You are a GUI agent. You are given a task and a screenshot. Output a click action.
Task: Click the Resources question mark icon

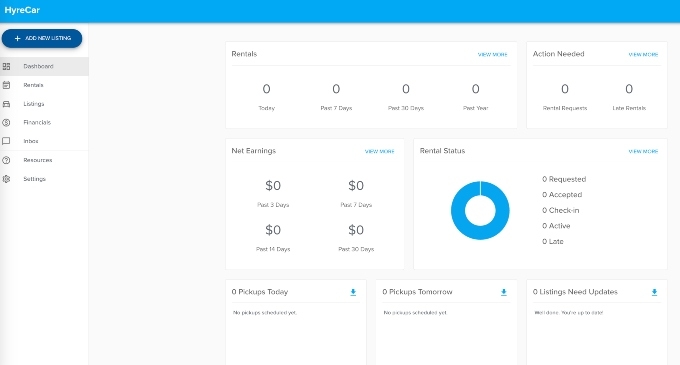(6, 160)
